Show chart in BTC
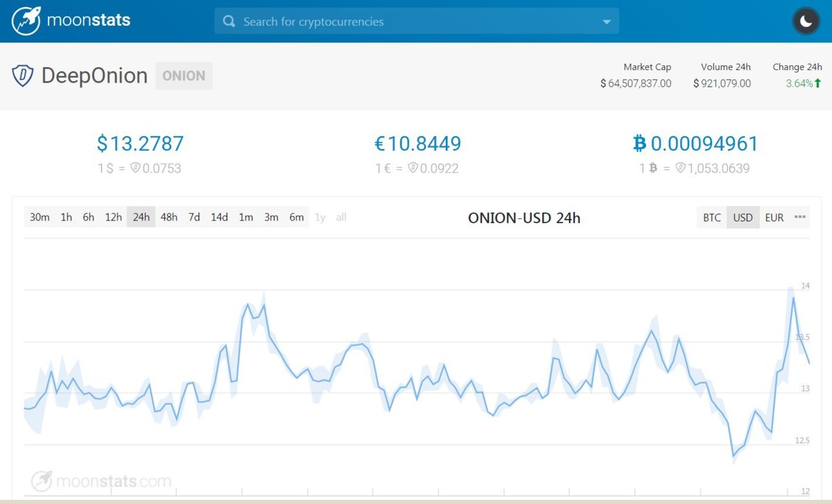Viewport: 832px width, 504px height. click(712, 217)
